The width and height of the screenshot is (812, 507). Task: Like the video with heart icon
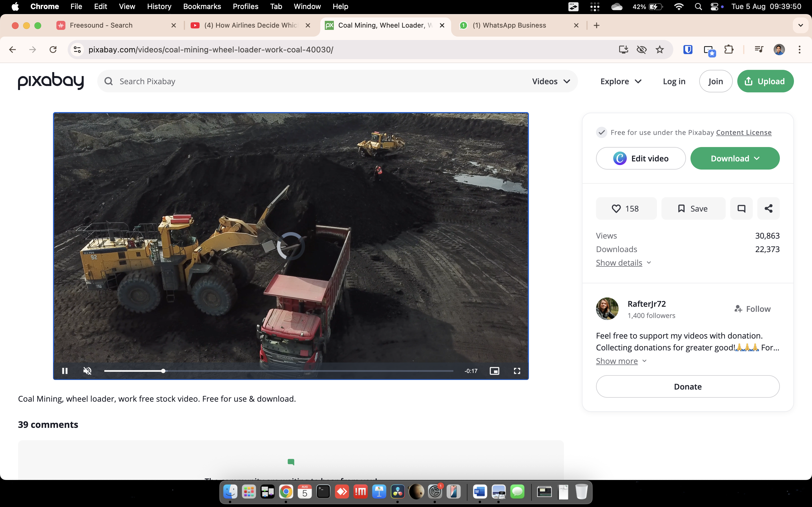pyautogui.click(x=626, y=208)
